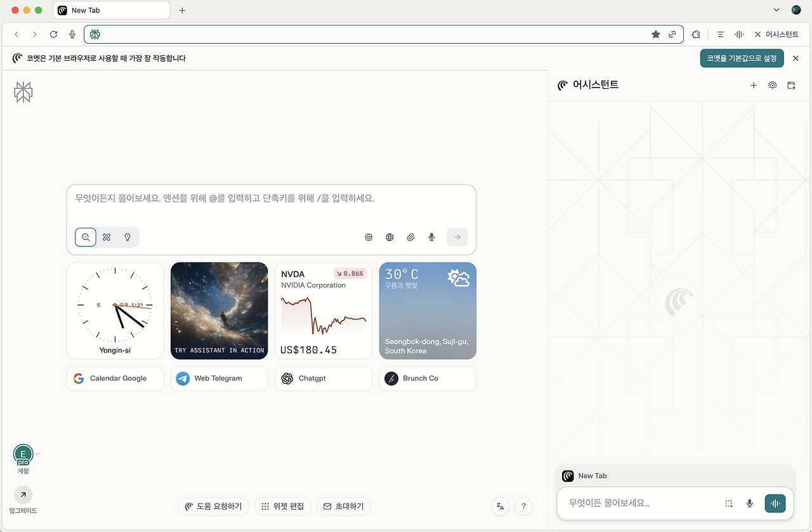Click the voice mode waveform button in assistant
This screenshot has width=812, height=532.
pos(775,503)
